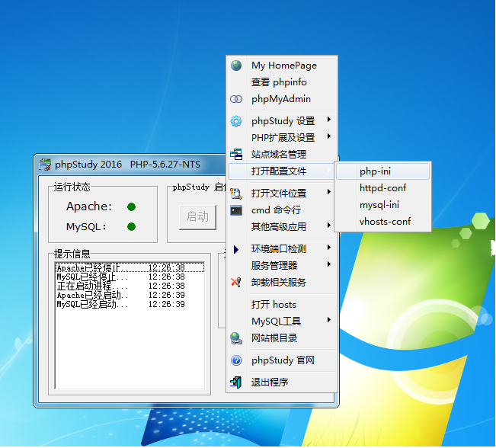The width and height of the screenshot is (496, 448).
Task: Click the phpStudy title bar app icon
Action: coord(45,165)
